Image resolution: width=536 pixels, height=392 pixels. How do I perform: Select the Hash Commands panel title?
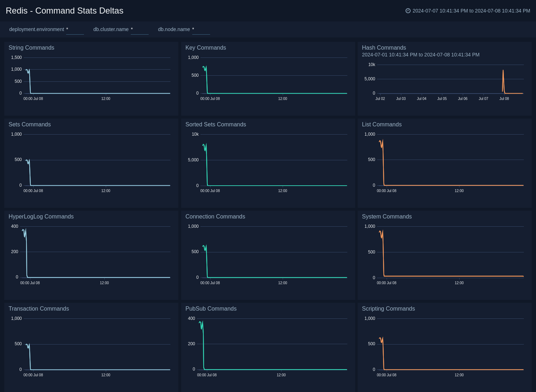(384, 48)
